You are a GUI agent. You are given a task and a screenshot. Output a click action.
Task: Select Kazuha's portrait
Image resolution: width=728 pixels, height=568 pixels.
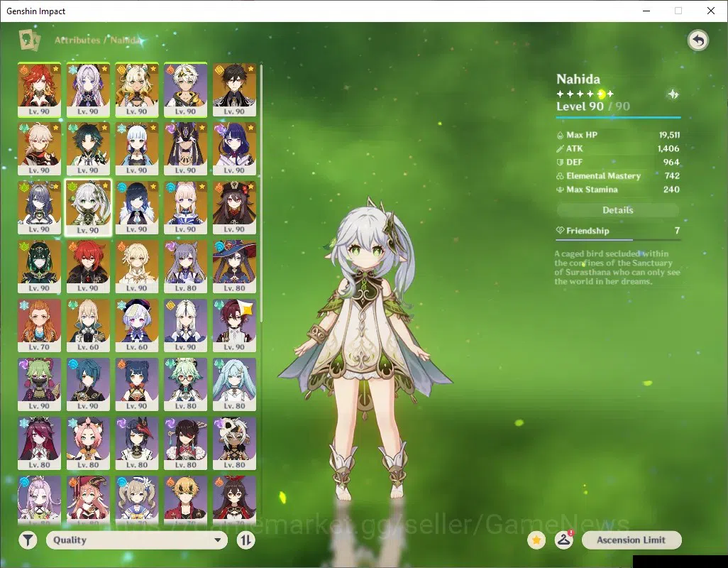(x=40, y=148)
